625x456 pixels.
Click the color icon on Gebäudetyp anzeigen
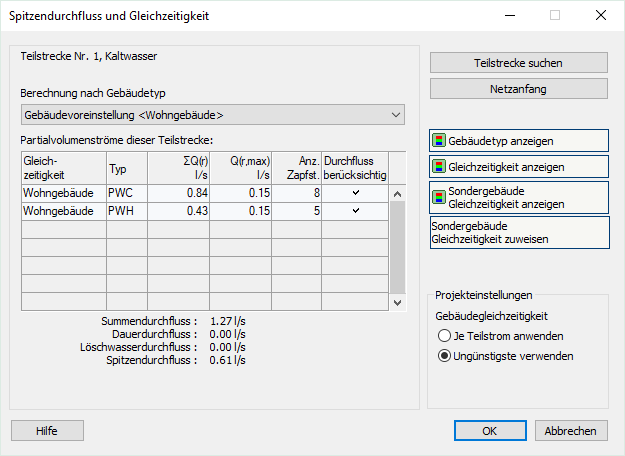pyautogui.click(x=439, y=141)
